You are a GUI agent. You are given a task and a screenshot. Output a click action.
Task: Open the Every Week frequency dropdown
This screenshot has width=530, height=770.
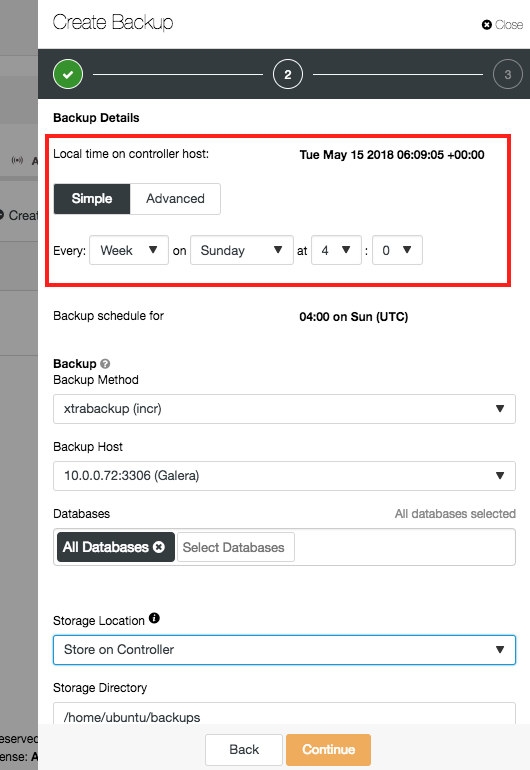tap(129, 250)
